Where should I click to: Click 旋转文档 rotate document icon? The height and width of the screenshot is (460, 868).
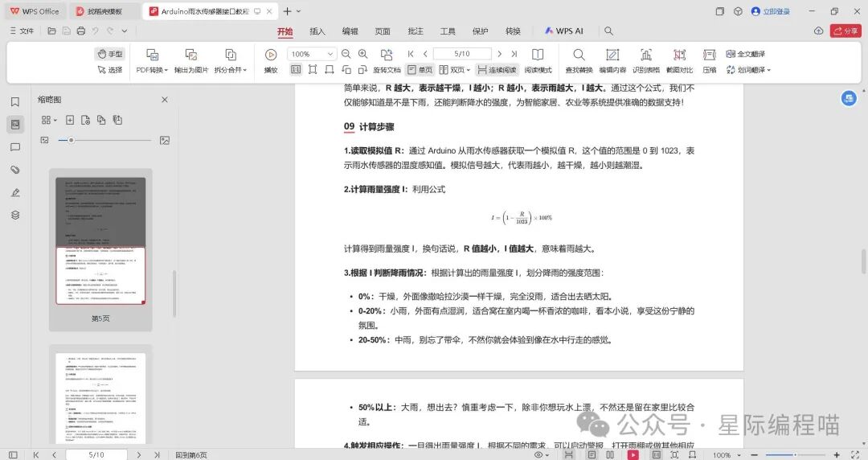click(387, 60)
